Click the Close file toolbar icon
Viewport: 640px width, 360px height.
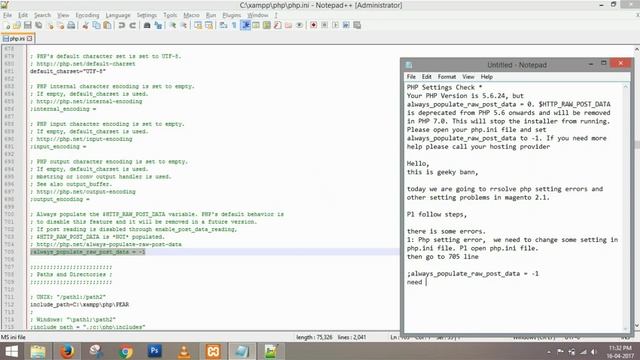click(50, 25)
